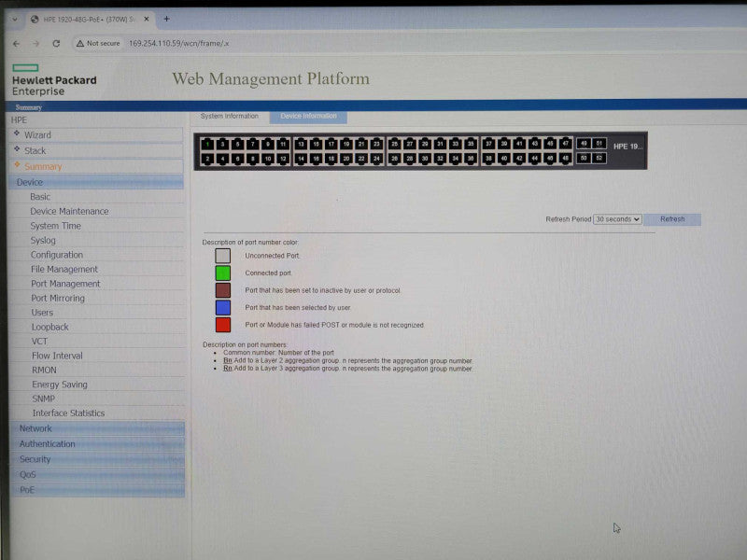This screenshot has width=747, height=560.
Task: Open Port Mirroring page
Action: 58,298
